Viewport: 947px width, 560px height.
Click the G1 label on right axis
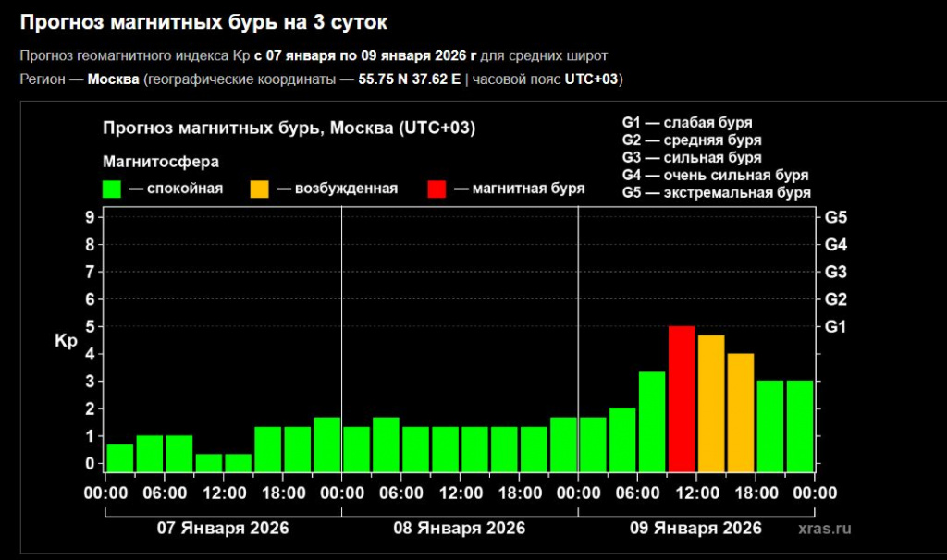[836, 326]
